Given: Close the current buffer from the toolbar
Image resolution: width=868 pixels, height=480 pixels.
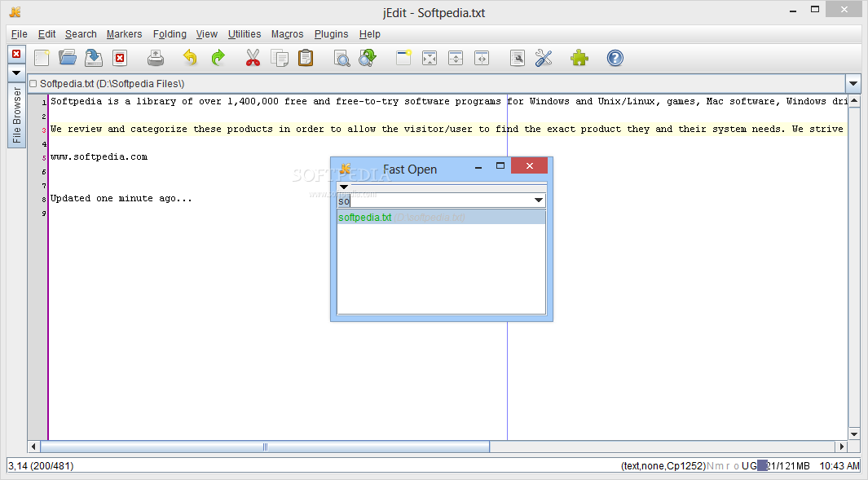Looking at the screenshot, I should pos(120,58).
